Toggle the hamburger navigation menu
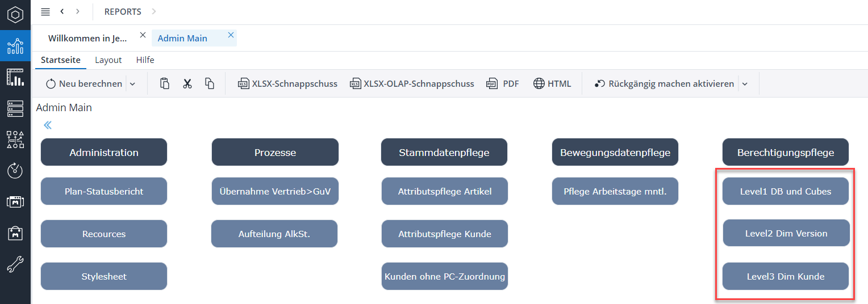Screen dimensions: 868x304 click(x=45, y=12)
